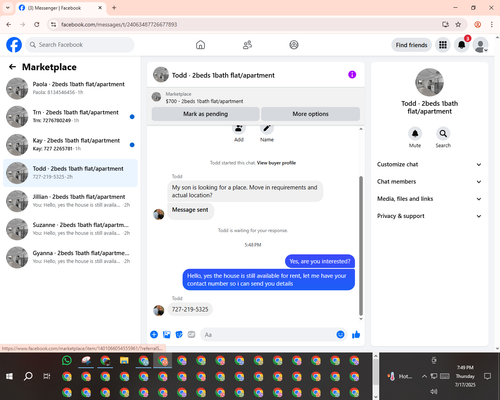The image size is (500, 400).
Task: Open the notifications bell
Action: click(461, 45)
